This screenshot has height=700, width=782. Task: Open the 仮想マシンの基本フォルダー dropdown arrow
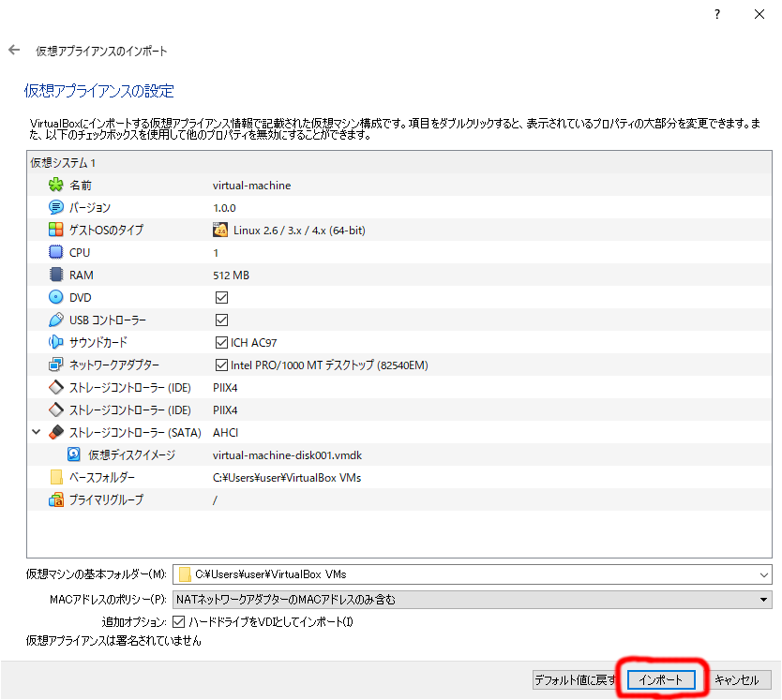[763, 574]
